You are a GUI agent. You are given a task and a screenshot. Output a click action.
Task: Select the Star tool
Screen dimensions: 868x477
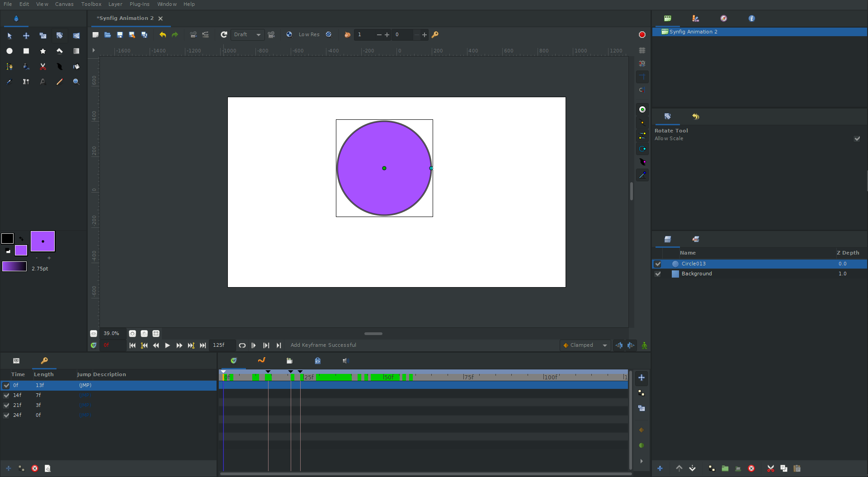coord(43,51)
